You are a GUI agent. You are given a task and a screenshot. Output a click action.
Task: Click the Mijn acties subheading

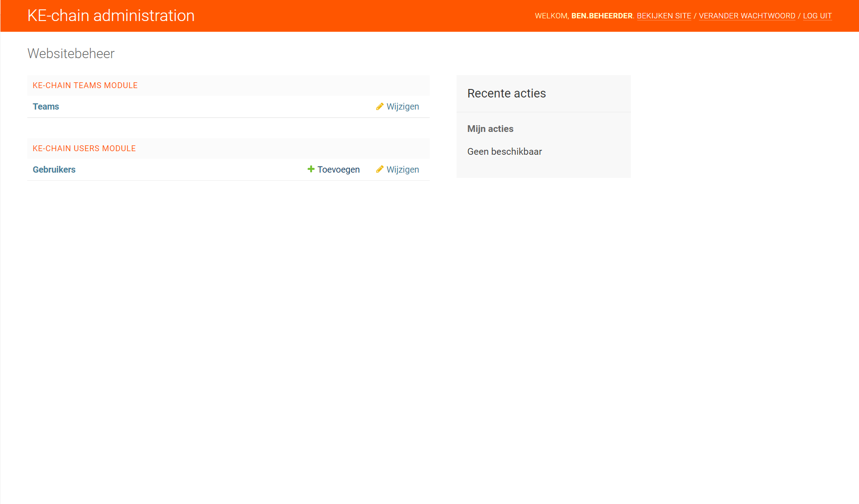[490, 129]
